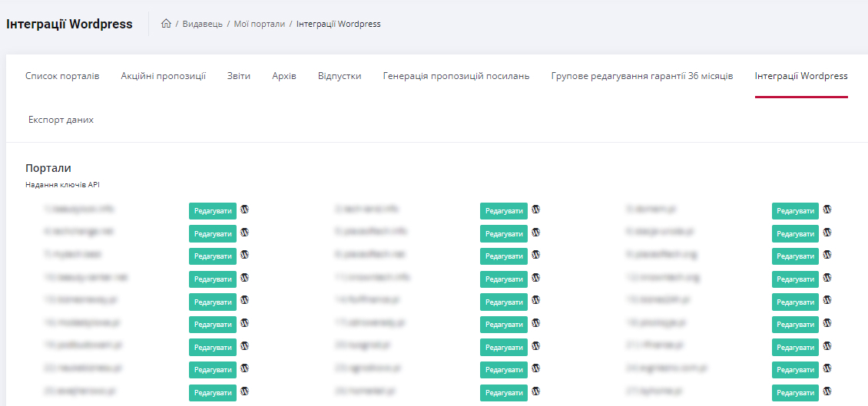Screen dimensions: 868x406
Task: Click WordPress icon for portal number 15
Action: tap(827, 300)
